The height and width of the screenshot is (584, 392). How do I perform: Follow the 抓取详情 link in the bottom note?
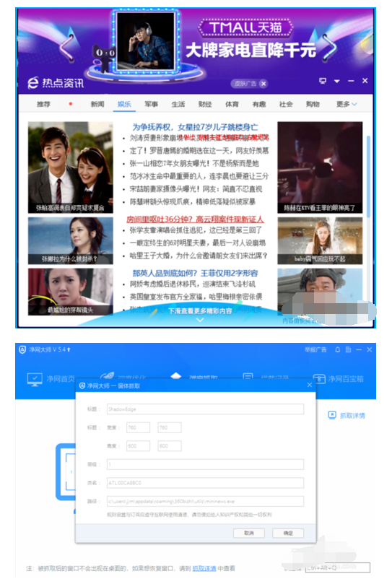(x=204, y=568)
